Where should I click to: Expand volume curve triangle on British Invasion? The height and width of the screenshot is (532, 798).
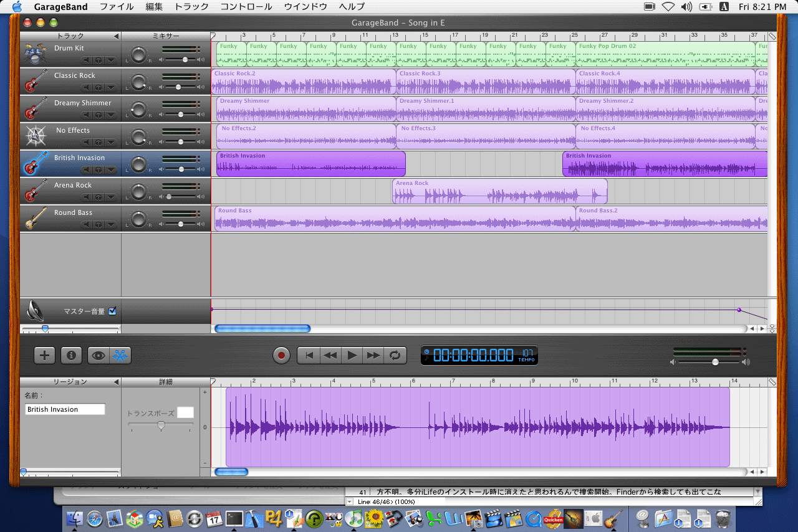point(110,170)
